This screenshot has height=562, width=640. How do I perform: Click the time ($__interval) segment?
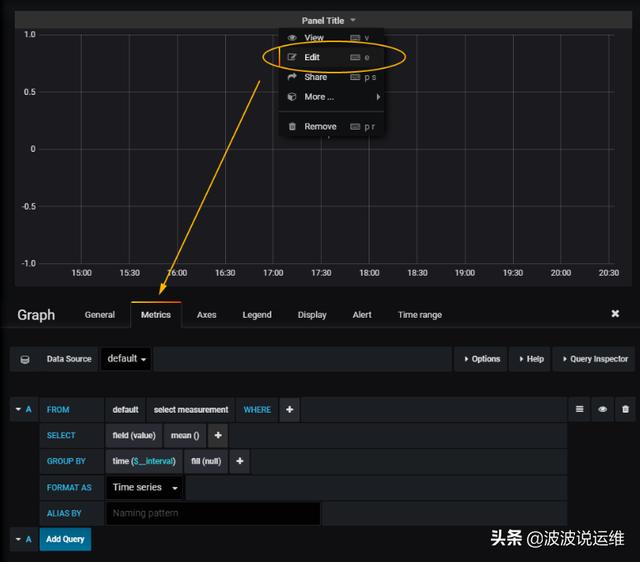(x=144, y=461)
